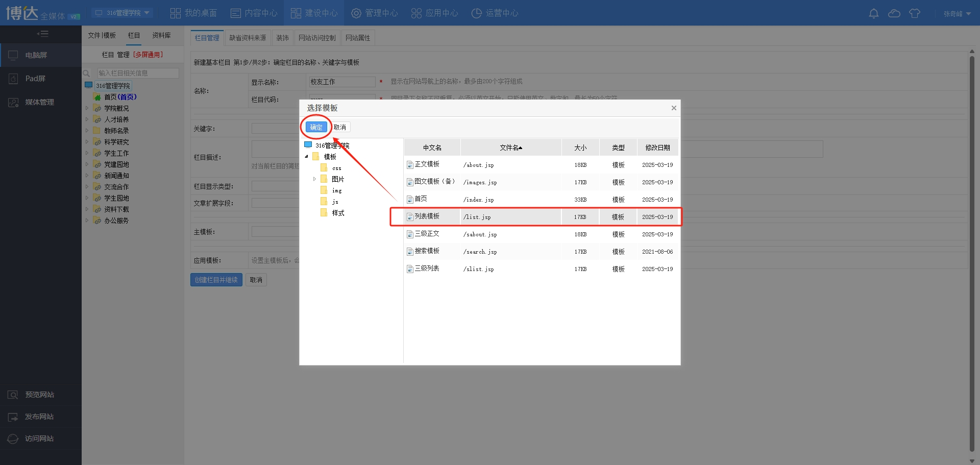
Task: Select the 办公服务 tree item
Action: tap(116, 221)
